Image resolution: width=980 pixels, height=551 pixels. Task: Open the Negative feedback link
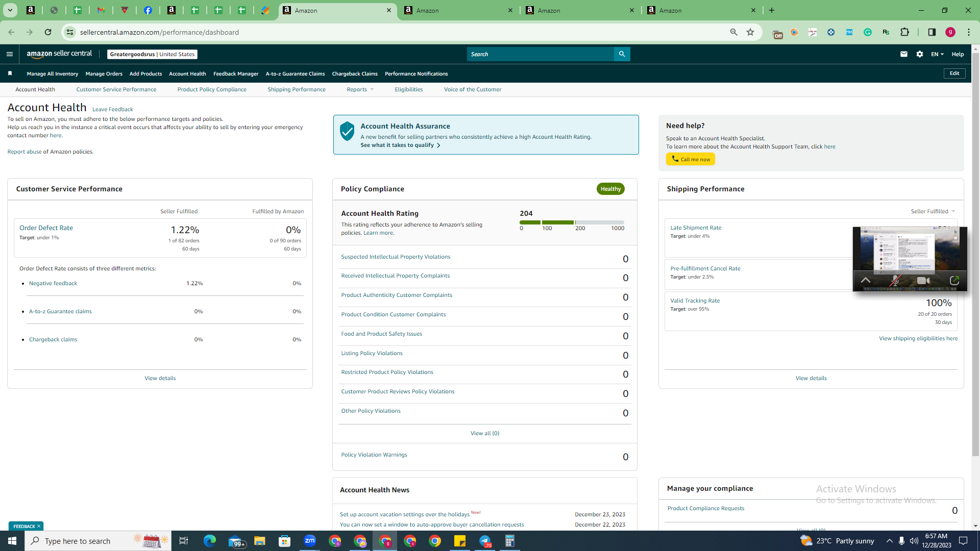[x=53, y=283]
